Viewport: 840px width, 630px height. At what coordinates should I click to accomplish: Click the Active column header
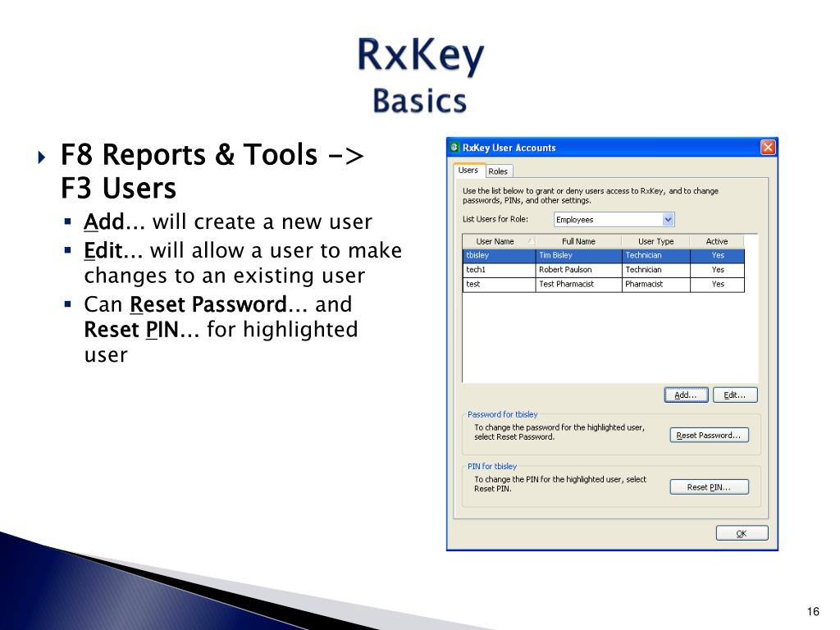[x=717, y=242]
